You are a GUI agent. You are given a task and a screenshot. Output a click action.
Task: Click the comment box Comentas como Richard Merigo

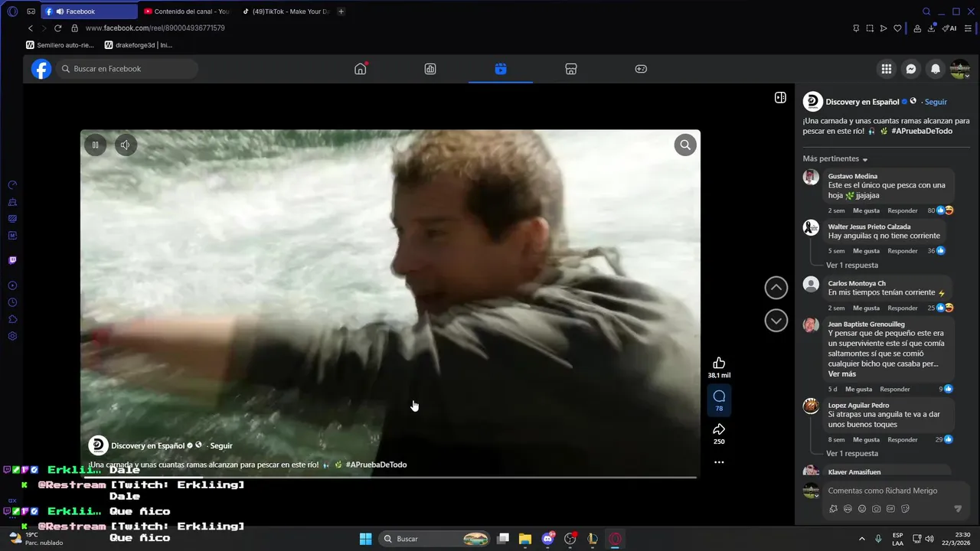(884, 491)
